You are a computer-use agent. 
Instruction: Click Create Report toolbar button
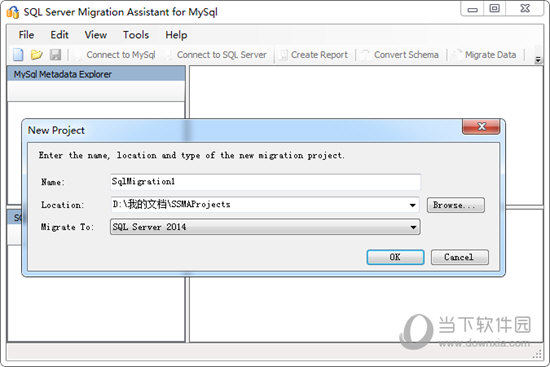314,55
